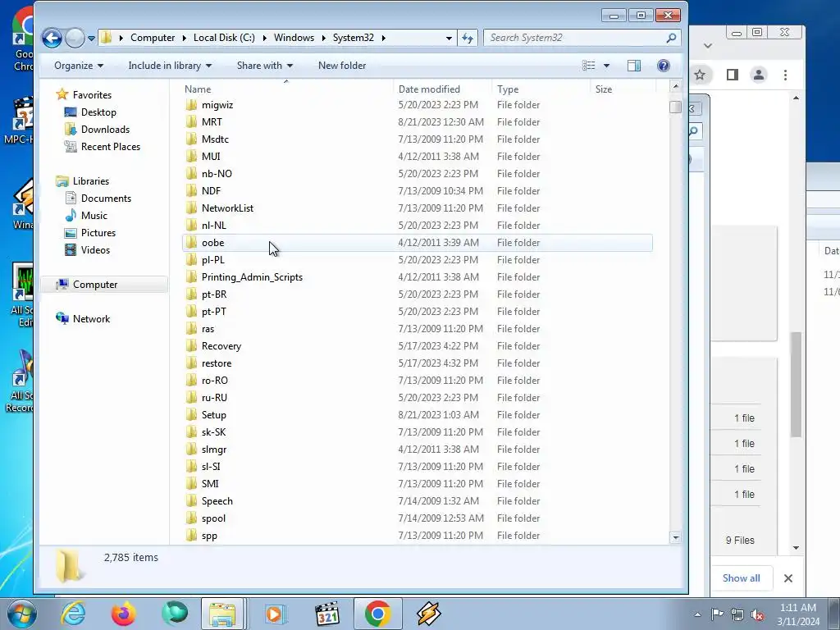Open Chrome profile avatar button

pyautogui.click(x=759, y=75)
